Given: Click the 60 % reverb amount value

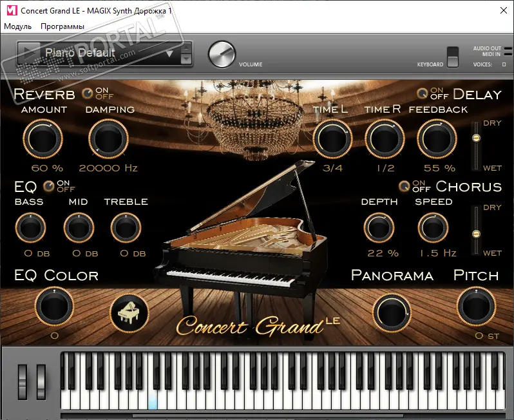Looking at the screenshot, I should 47,168.
